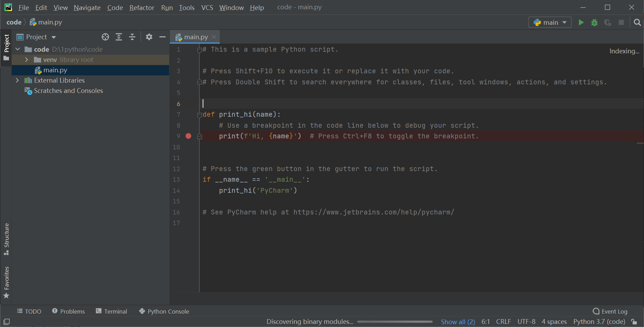The height and width of the screenshot is (327, 644).
Task: Open the Python Console tool window
Action: [164, 312]
